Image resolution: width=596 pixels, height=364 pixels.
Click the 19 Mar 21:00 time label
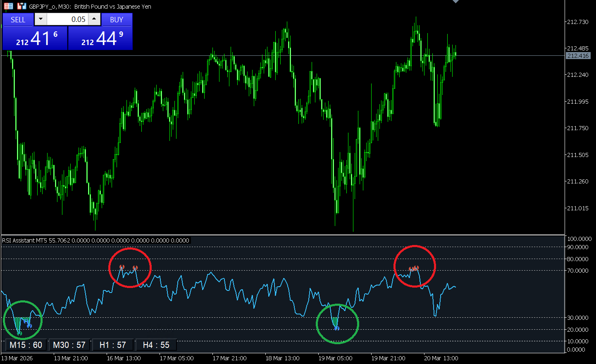(388, 358)
